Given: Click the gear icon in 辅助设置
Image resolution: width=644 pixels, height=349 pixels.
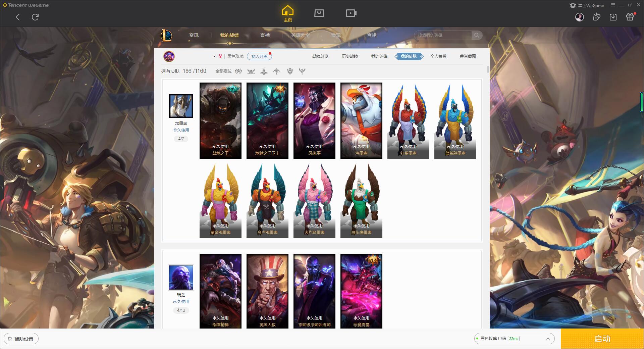Looking at the screenshot, I should (10, 339).
